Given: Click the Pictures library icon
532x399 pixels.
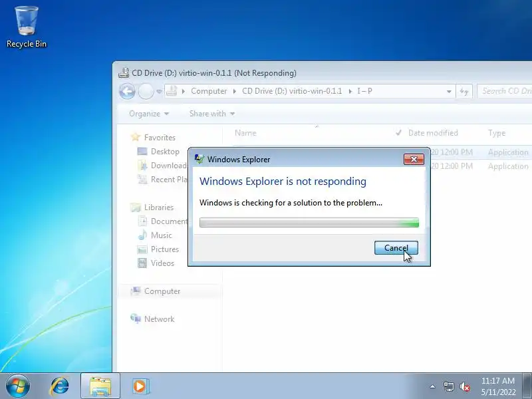Looking at the screenshot, I should [142, 249].
